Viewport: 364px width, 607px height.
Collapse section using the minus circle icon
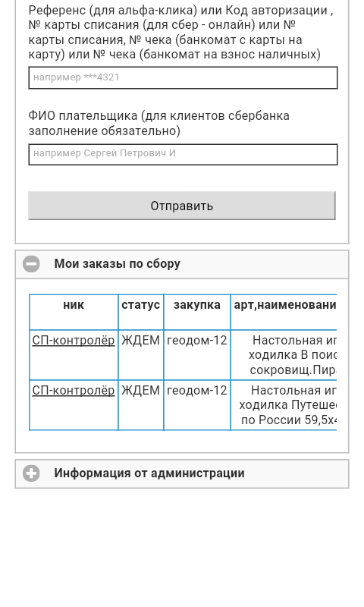coord(31,264)
